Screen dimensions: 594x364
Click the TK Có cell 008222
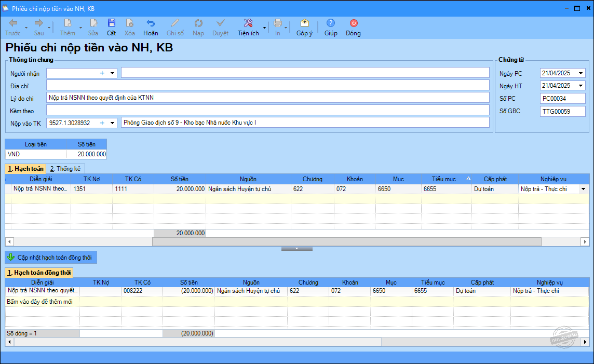coord(142,291)
